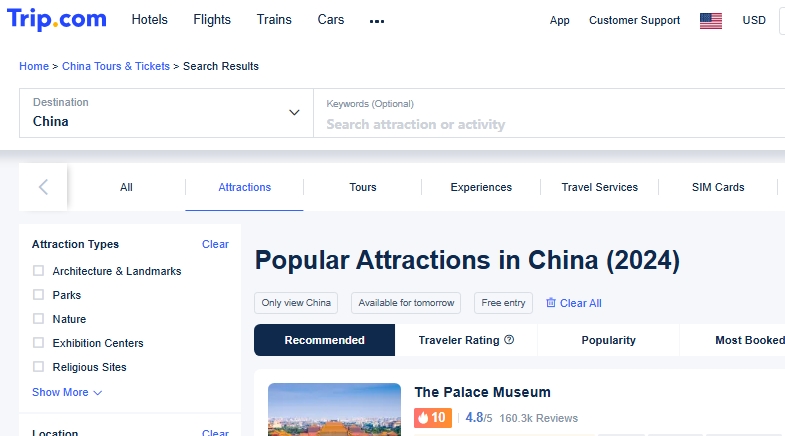
Task: Sort by Recommended
Action: click(324, 340)
